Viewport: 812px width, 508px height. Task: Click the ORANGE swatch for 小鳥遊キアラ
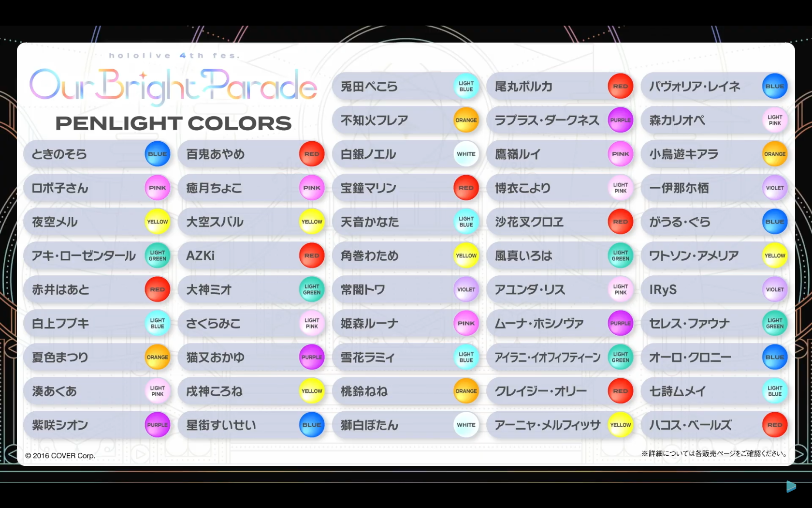tap(775, 154)
